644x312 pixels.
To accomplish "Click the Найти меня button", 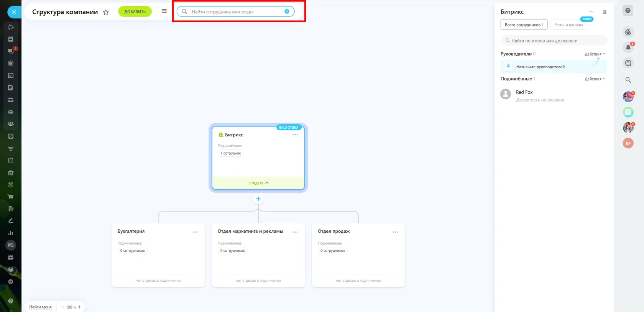I will click(x=40, y=307).
